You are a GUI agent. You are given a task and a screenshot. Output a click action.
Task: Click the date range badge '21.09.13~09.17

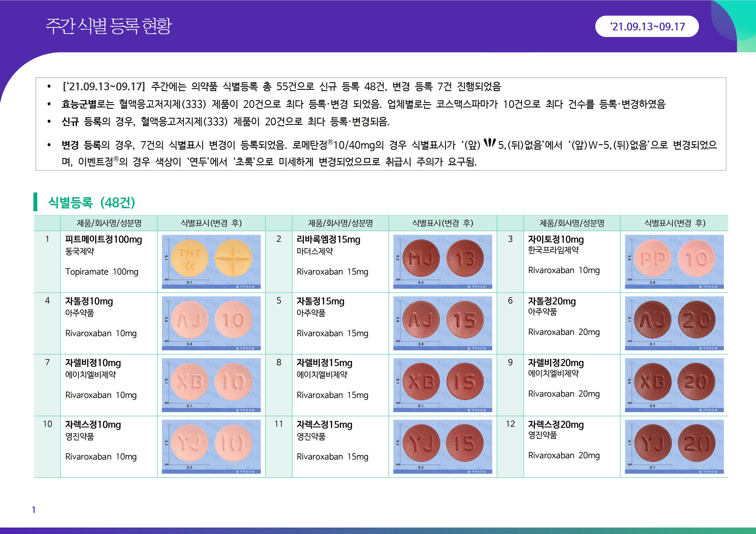(x=647, y=26)
